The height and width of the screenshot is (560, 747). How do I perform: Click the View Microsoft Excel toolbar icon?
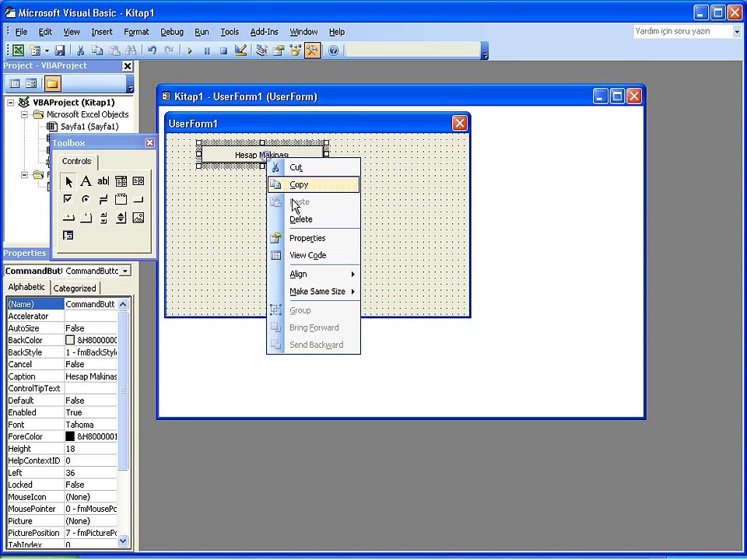tap(18, 50)
